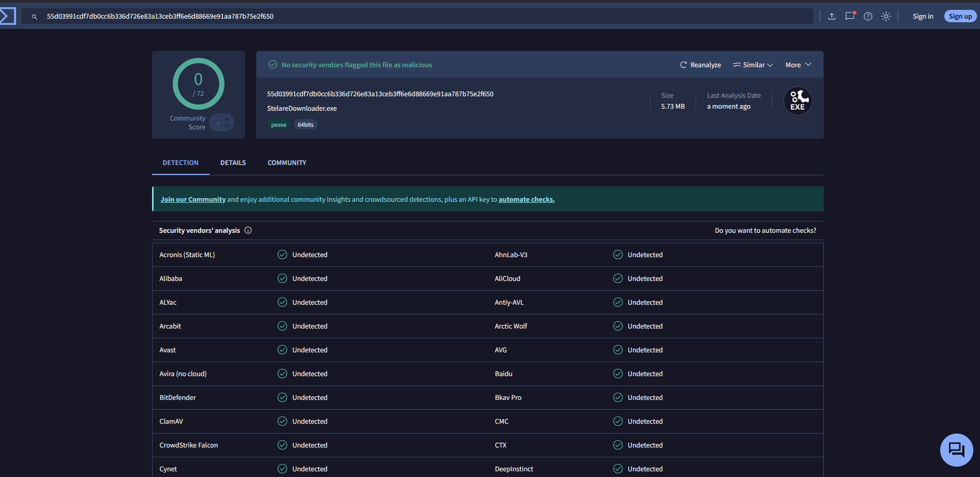Click the upload file icon
The width and height of the screenshot is (980, 477).
pyautogui.click(x=832, y=17)
